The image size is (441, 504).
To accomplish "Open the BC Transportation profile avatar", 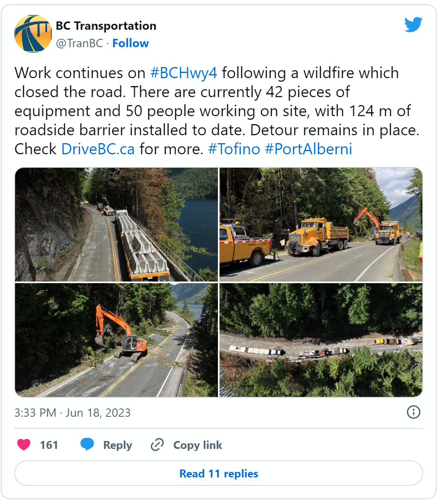I will pos(33,34).
